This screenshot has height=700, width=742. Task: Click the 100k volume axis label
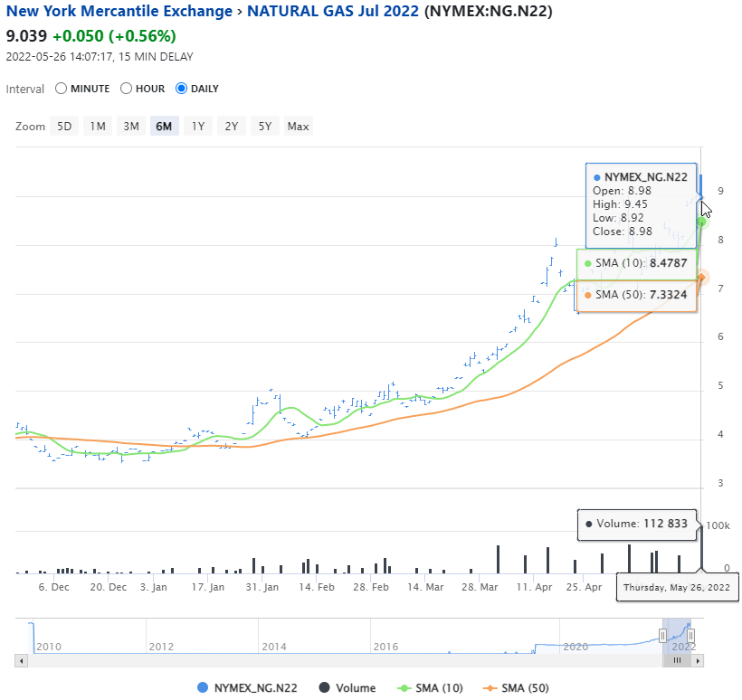click(718, 525)
